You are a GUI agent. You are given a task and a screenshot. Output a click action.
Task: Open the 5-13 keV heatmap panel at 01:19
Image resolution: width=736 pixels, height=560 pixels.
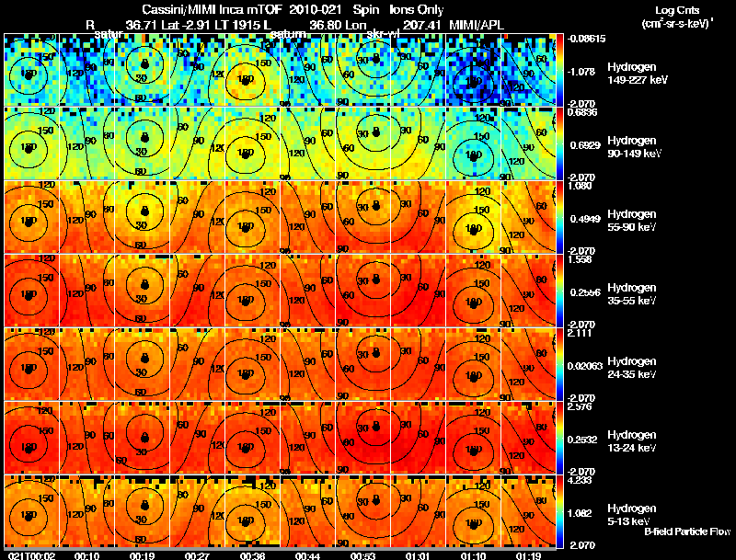click(528, 511)
